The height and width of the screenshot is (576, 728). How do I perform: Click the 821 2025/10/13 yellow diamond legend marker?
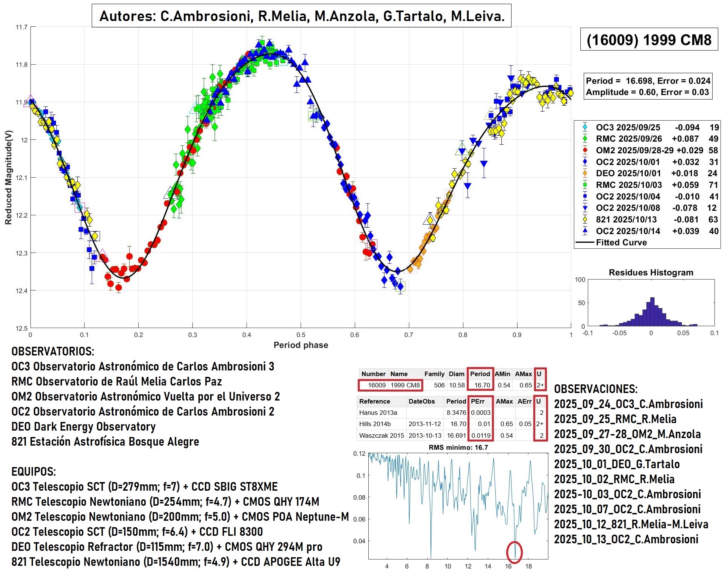click(585, 219)
